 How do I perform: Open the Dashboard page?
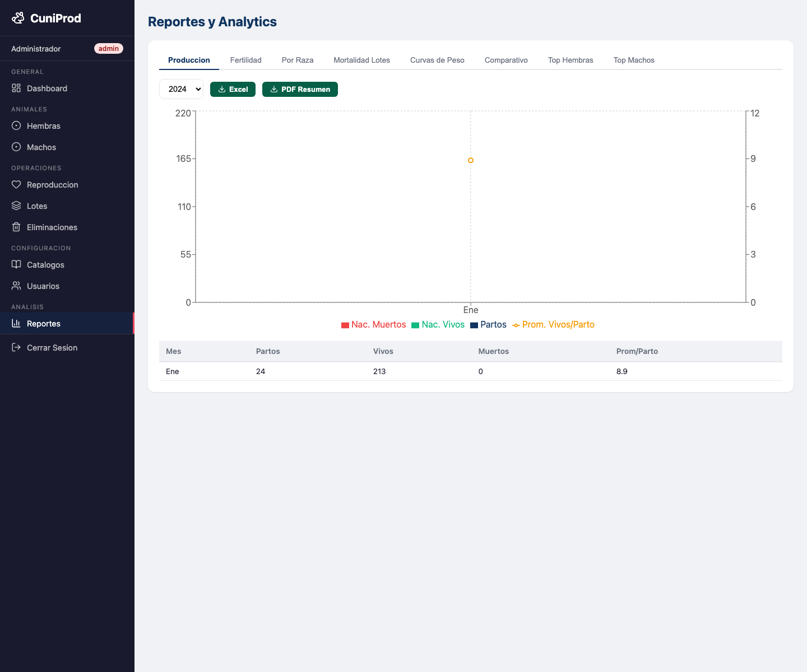(67, 88)
